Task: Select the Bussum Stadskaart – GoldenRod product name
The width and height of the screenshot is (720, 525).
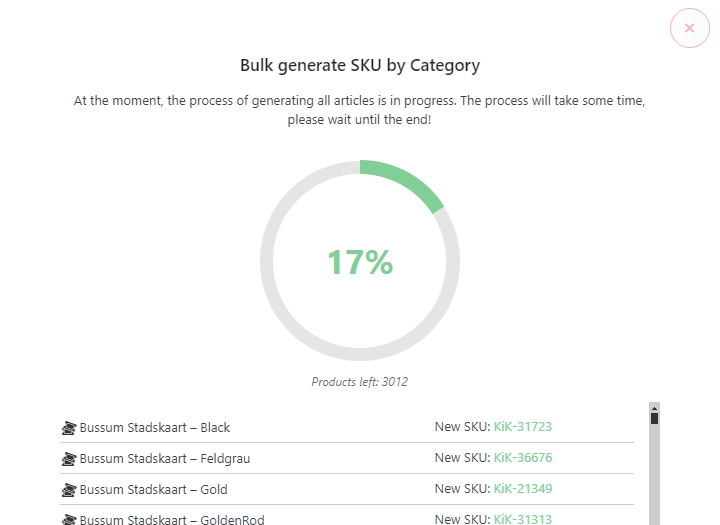Action: click(172, 519)
